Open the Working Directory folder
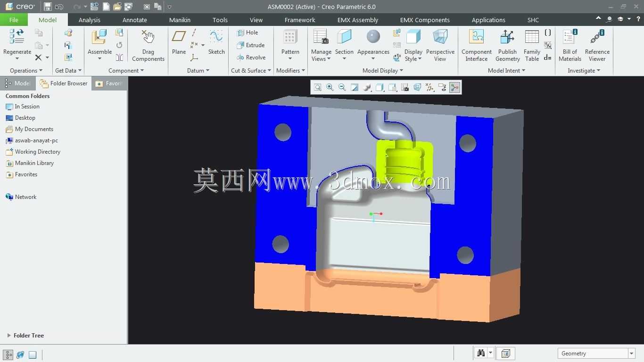 click(x=33, y=152)
